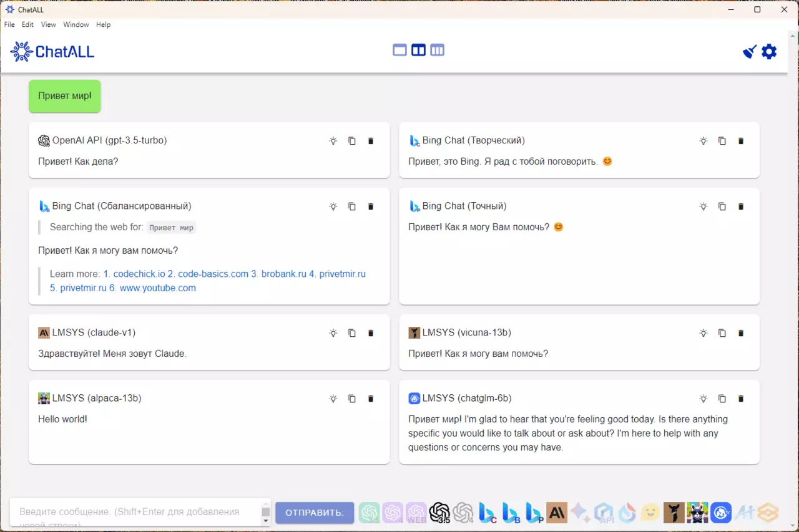The width and height of the screenshot is (799, 532).
Task: Highlight the LMSYS alpaca-13b response
Action: pyautogui.click(x=333, y=399)
